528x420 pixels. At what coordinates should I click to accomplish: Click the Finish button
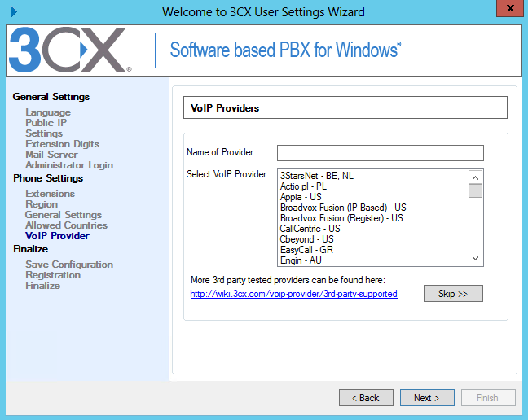(x=488, y=398)
